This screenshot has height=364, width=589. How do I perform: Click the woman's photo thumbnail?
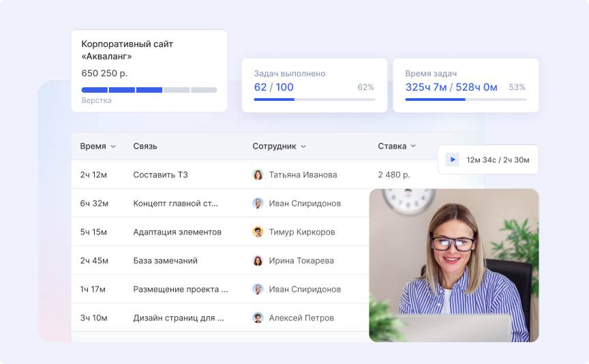tap(454, 265)
